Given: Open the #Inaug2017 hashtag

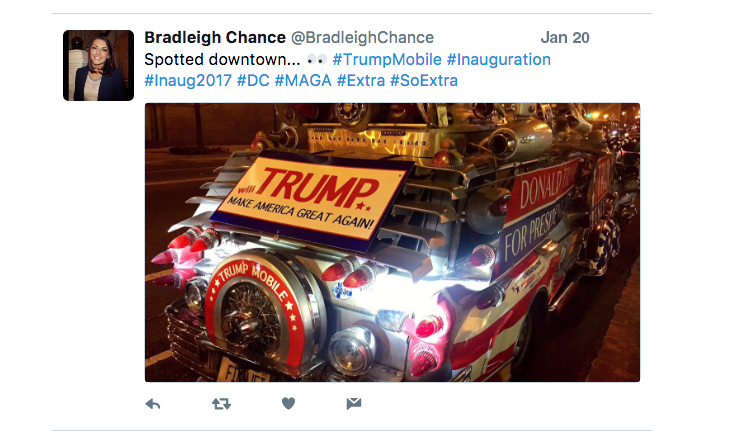Looking at the screenshot, I should [x=188, y=81].
